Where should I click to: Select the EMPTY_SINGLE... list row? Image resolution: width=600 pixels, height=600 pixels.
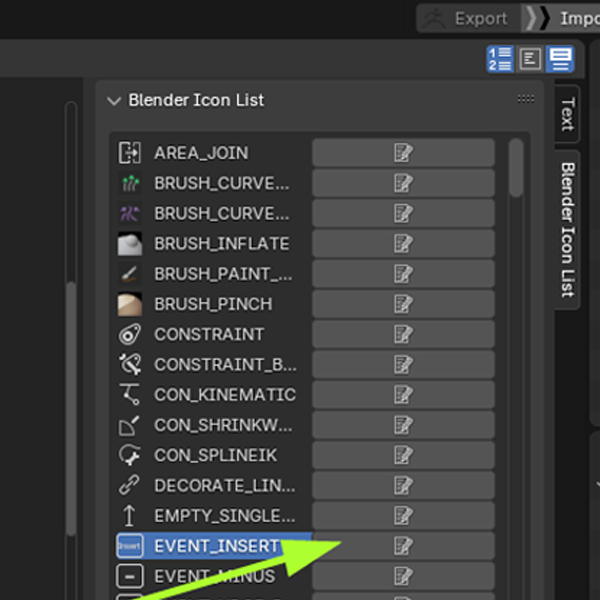click(x=214, y=515)
